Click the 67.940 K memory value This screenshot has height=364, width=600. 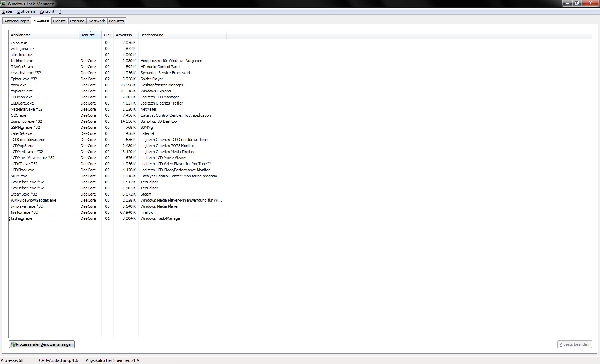click(128, 212)
